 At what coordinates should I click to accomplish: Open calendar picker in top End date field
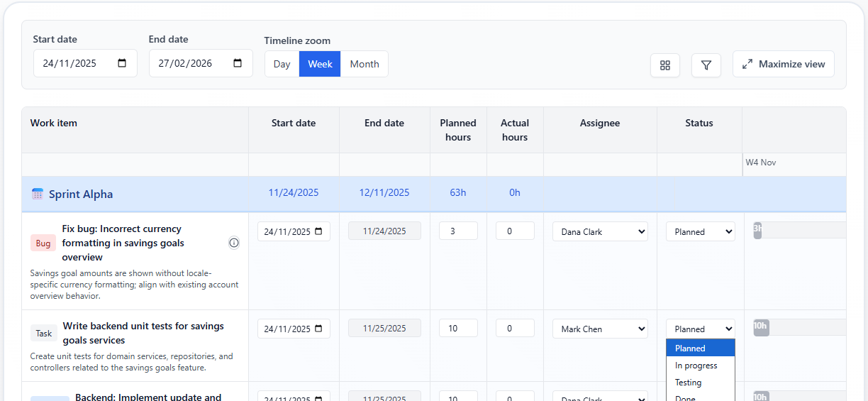238,63
